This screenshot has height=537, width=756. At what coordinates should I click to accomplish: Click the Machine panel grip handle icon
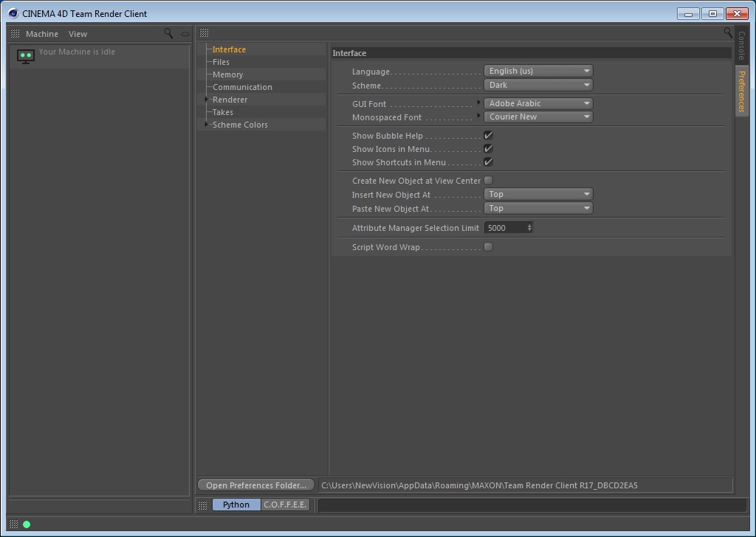point(15,34)
